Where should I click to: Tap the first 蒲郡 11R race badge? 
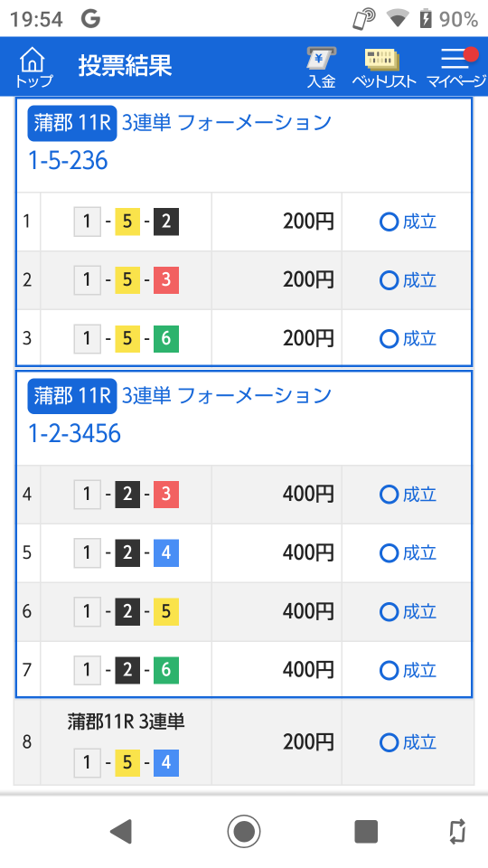click(72, 123)
